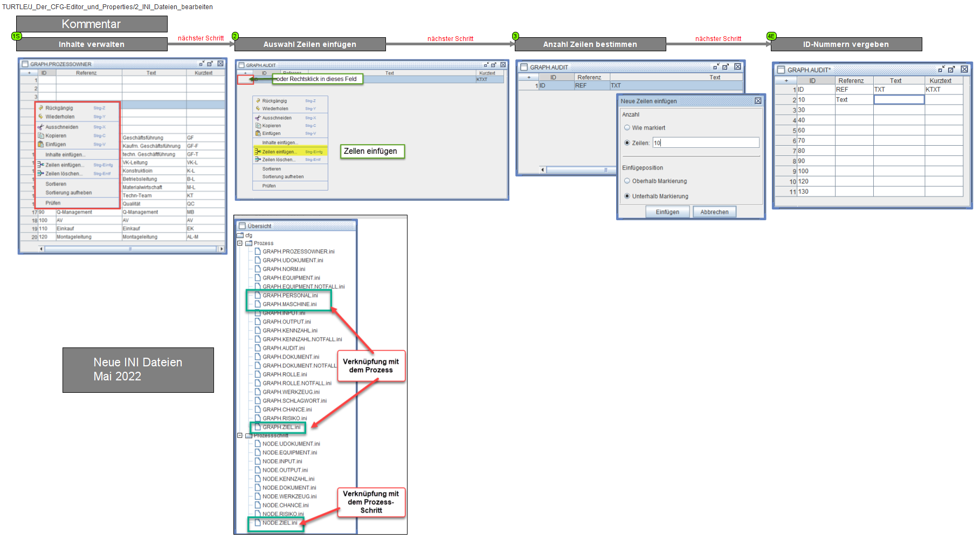This screenshot has width=980, height=539.
Task: Select GRAPH.AUDIT.ini in the tree
Action: [x=284, y=348]
